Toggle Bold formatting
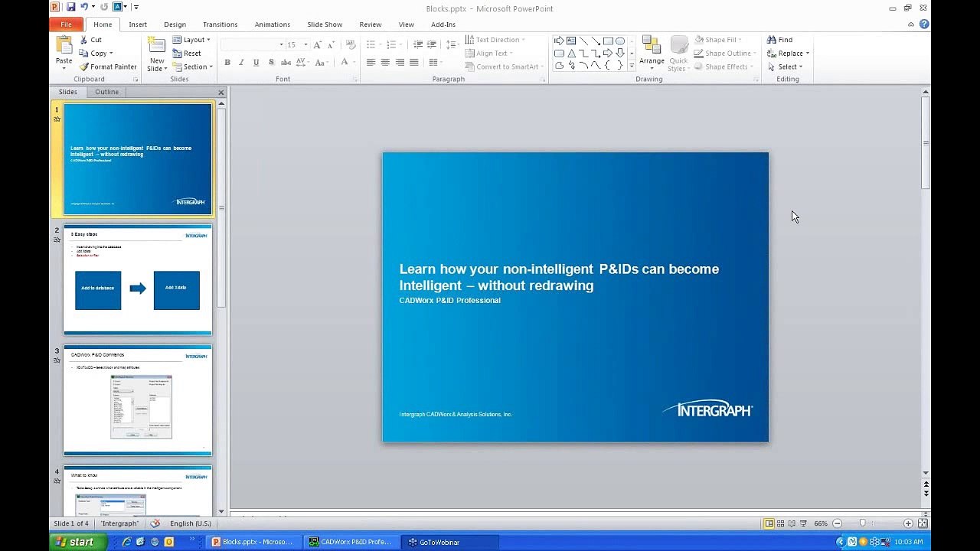This screenshot has width=980, height=551. 227,62
